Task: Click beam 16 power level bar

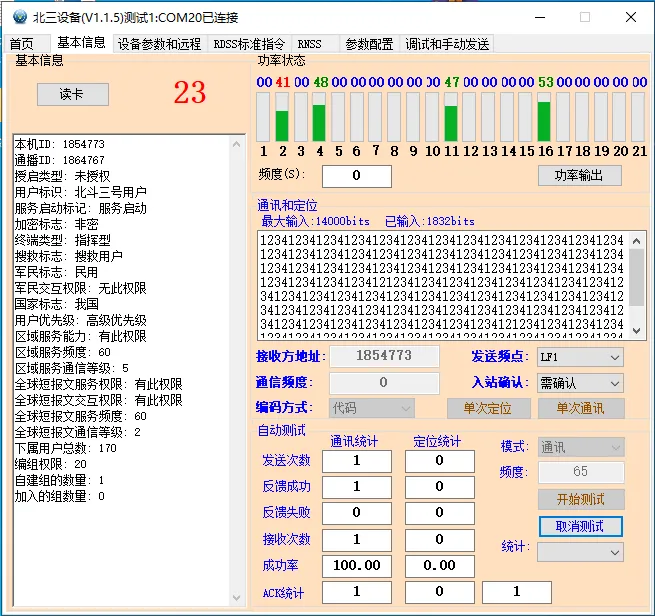Action: click(544, 117)
